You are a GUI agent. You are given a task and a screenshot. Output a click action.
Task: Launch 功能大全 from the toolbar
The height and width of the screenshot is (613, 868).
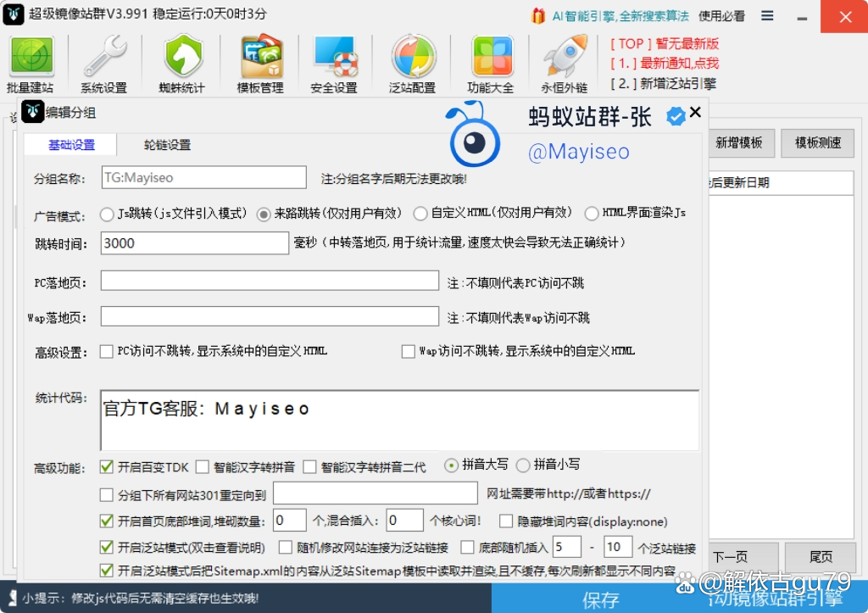492,61
